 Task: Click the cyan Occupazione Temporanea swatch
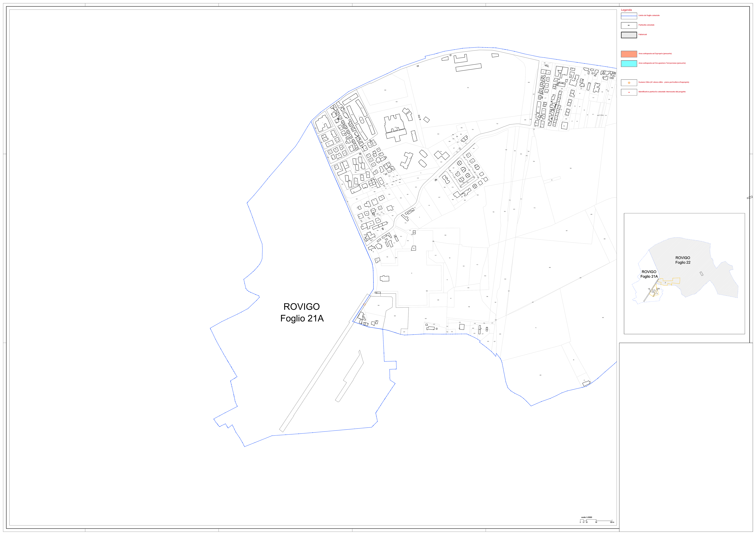[x=629, y=64]
